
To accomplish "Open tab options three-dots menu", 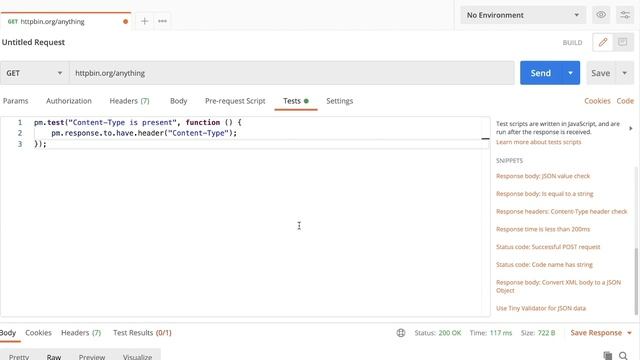I will tap(162, 21).
